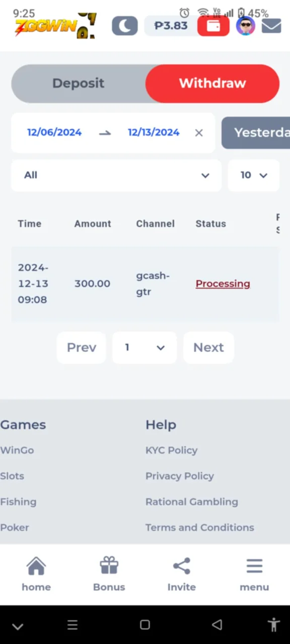Switch to the Deposit tab
Screen dimensions: 290x644
(x=79, y=84)
